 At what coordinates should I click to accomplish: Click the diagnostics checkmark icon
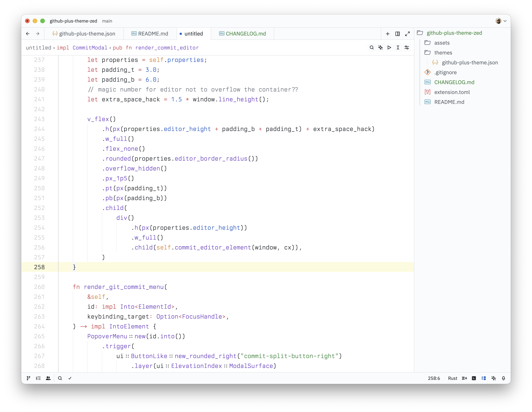[70, 378]
